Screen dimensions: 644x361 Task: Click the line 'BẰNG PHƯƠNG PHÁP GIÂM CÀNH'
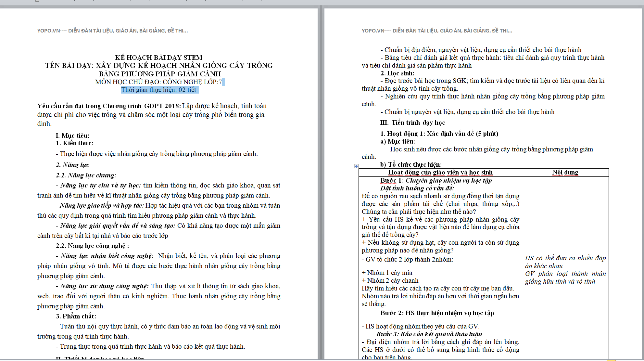pyautogui.click(x=160, y=74)
